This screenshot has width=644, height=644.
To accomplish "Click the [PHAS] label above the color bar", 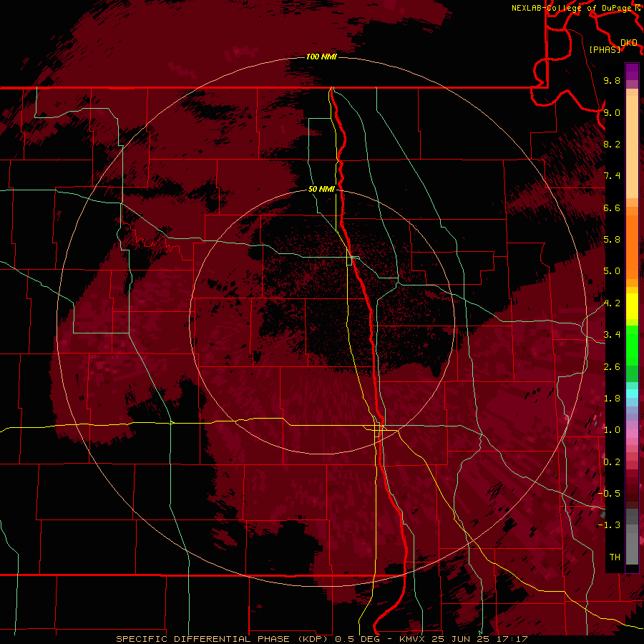I will click(605, 49).
